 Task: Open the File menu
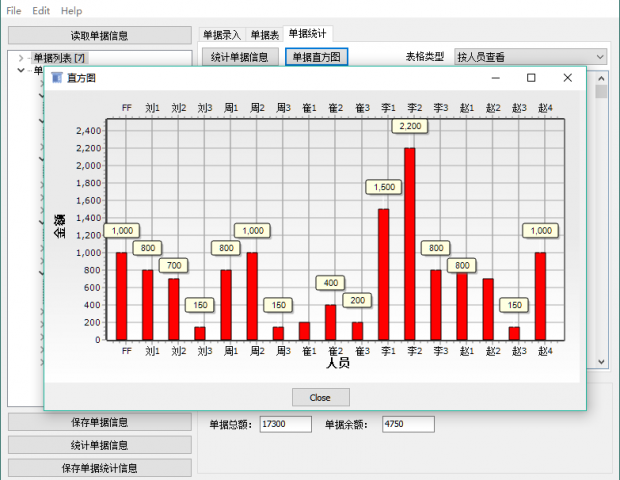14,10
